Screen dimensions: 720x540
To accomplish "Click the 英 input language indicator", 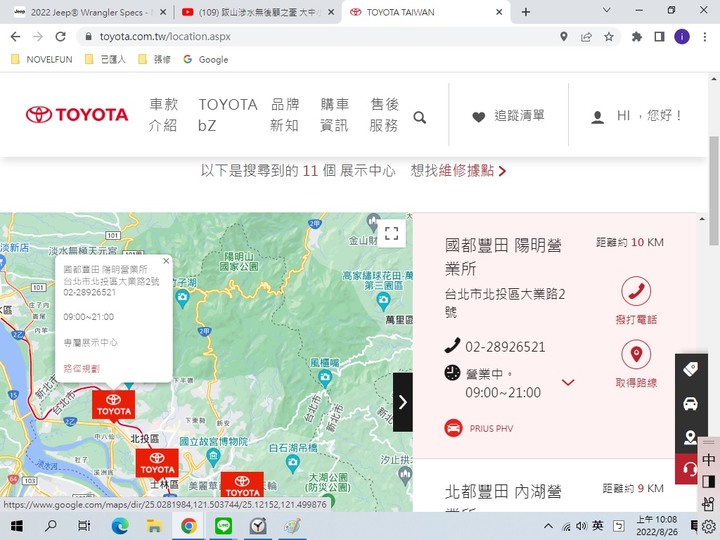I will [x=598, y=525].
